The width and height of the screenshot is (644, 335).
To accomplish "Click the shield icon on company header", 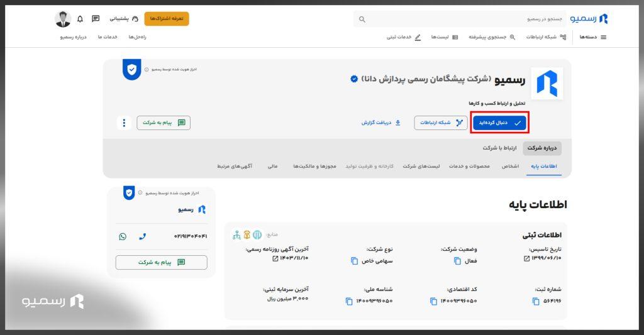I will (131, 69).
